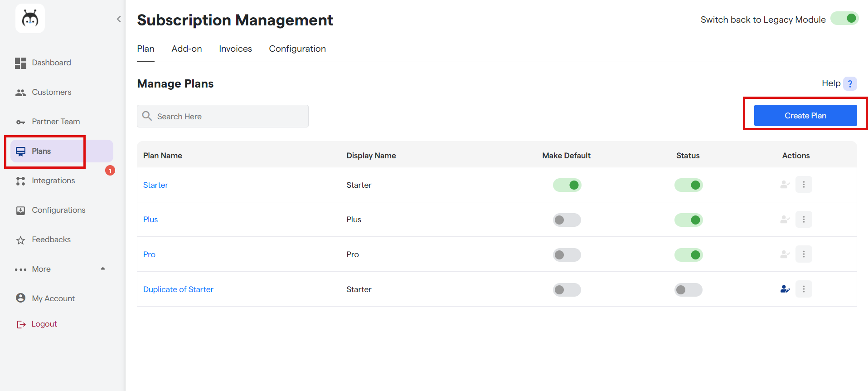
Task: Click assign-user icon for Duplicate of Starter
Action: click(x=785, y=289)
